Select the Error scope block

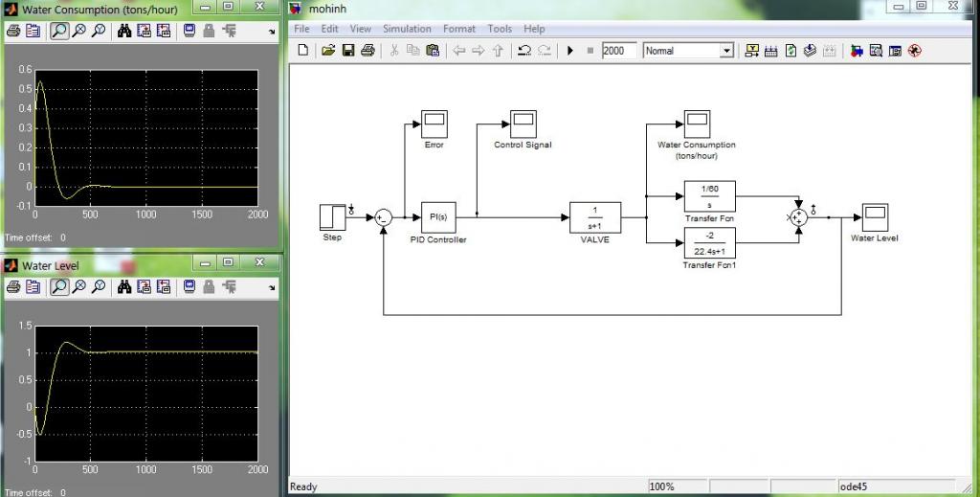click(x=434, y=124)
